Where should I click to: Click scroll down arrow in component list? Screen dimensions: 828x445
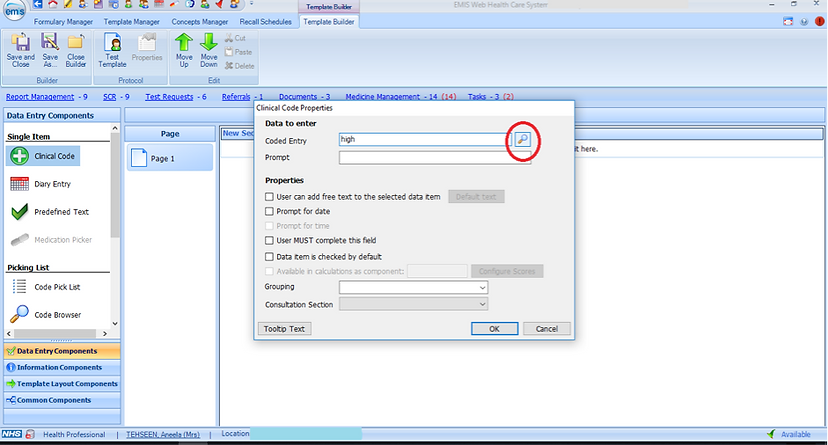pyautogui.click(x=115, y=324)
